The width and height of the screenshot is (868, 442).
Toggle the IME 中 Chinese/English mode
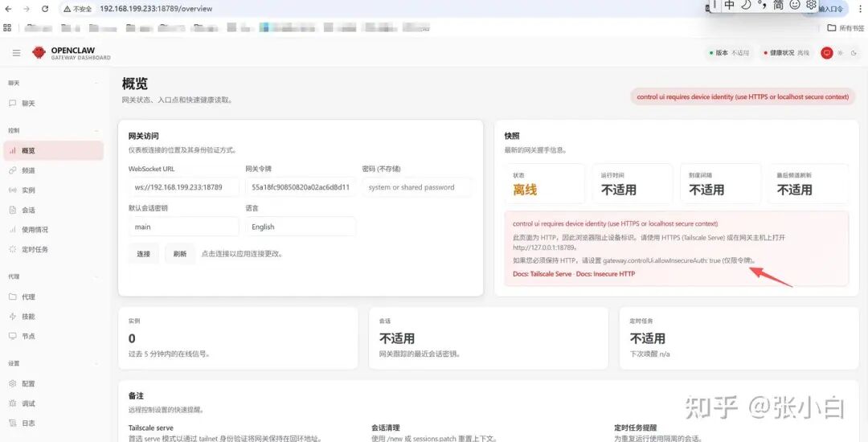click(730, 5)
